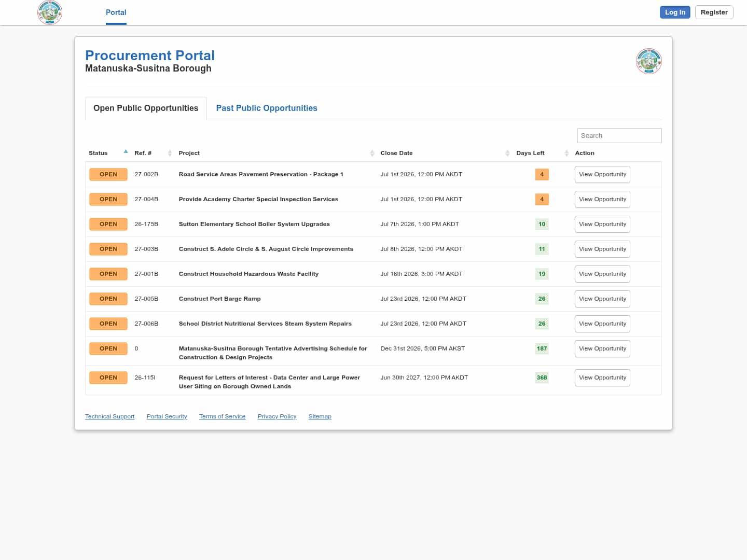Sort by Close Date column arrows
Image resolution: width=747 pixels, height=560 pixels.
tap(507, 153)
